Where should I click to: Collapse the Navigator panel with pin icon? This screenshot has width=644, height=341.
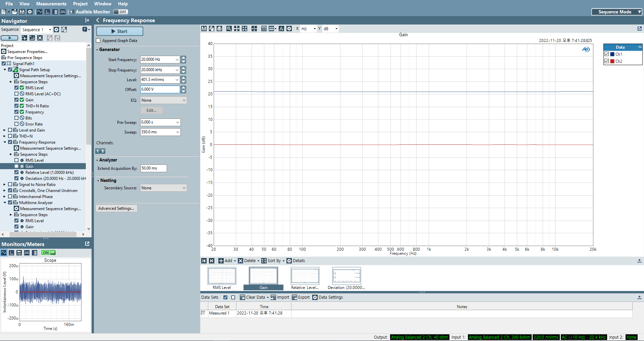87,20
